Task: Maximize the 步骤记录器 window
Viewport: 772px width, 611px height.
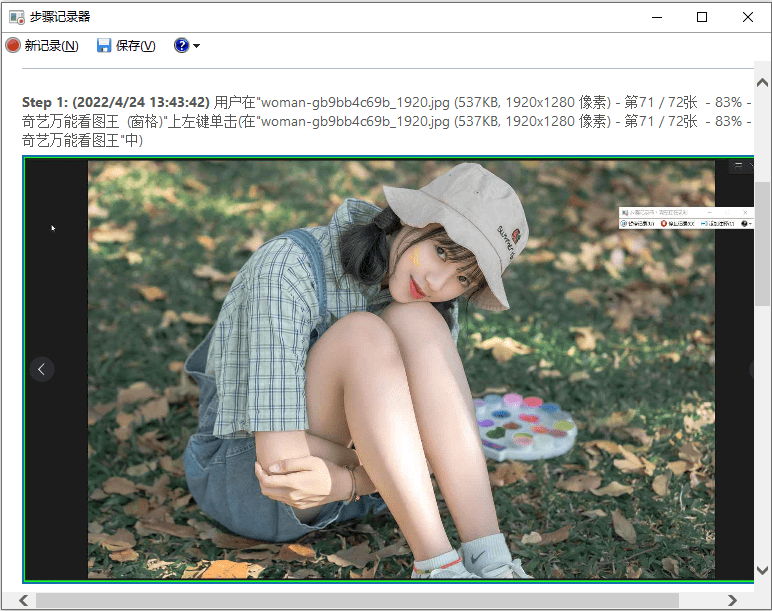Action: (x=702, y=17)
